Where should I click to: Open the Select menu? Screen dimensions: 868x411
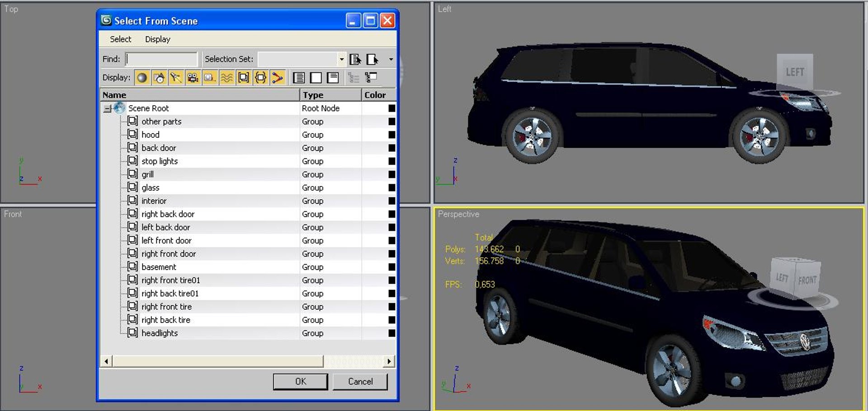[120, 39]
